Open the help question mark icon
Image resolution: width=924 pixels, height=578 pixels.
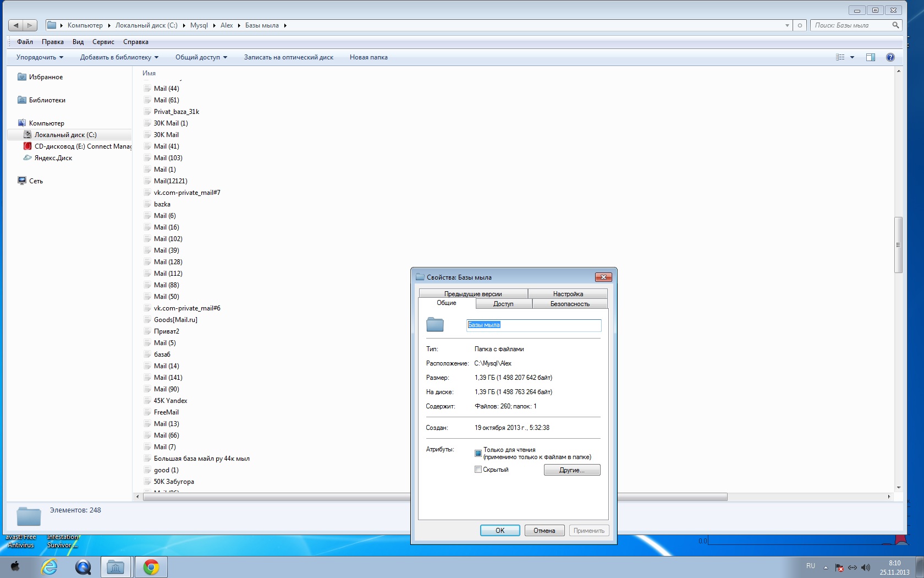890,57
